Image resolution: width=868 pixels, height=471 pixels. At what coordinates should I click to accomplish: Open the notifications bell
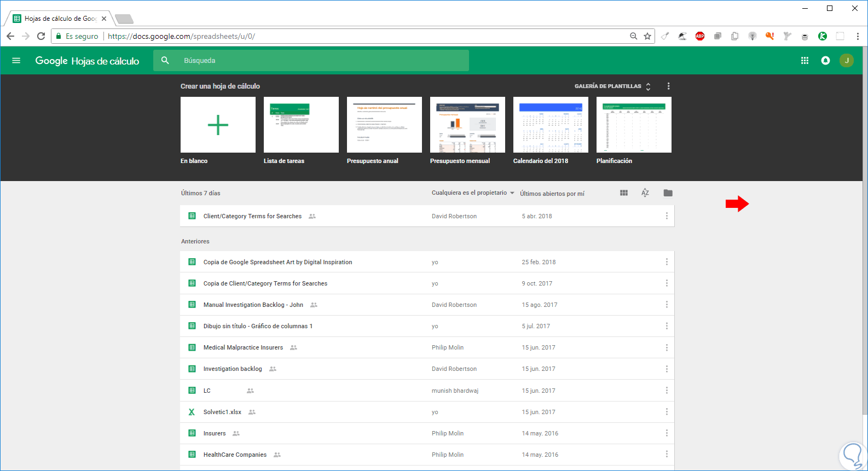point(825,61)
